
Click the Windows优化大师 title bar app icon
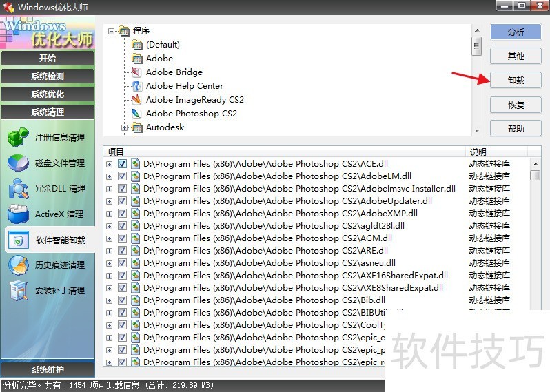pos(8,7)
